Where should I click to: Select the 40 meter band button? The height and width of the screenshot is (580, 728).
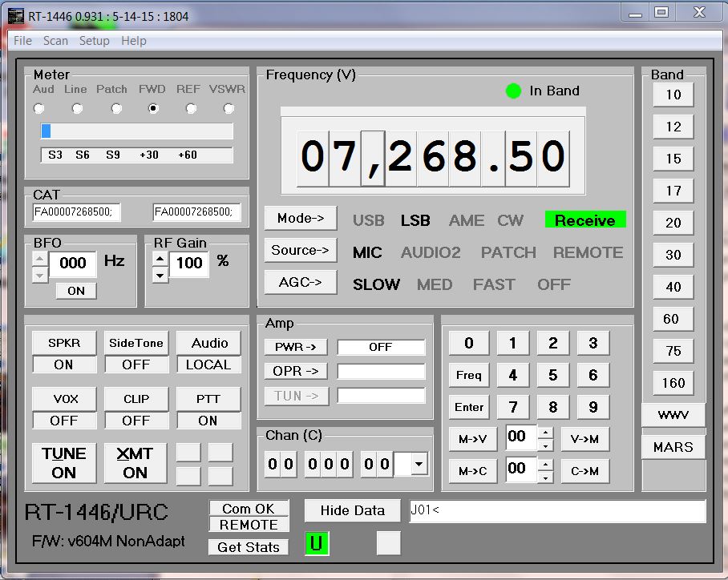[673, 287]
